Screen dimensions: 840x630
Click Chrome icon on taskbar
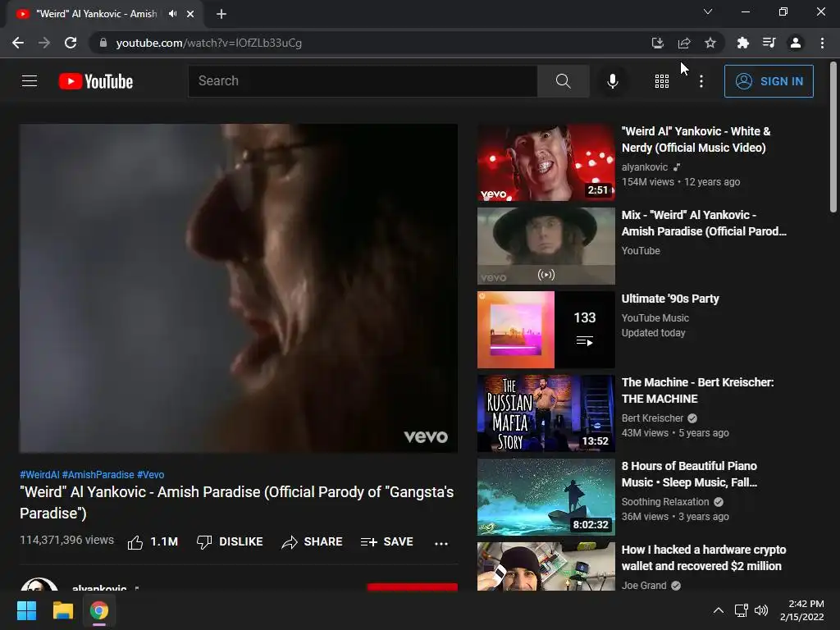(99, 610)
